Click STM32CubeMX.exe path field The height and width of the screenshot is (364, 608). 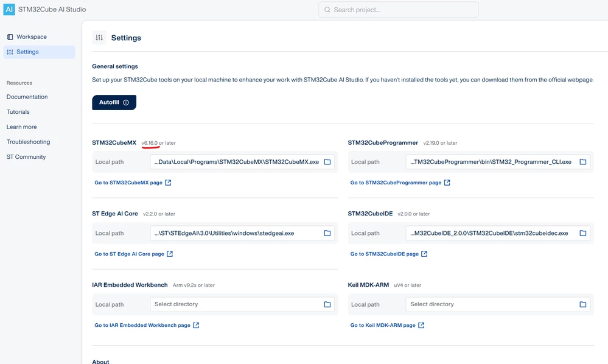pyautogui.click(x=242, y=162)
